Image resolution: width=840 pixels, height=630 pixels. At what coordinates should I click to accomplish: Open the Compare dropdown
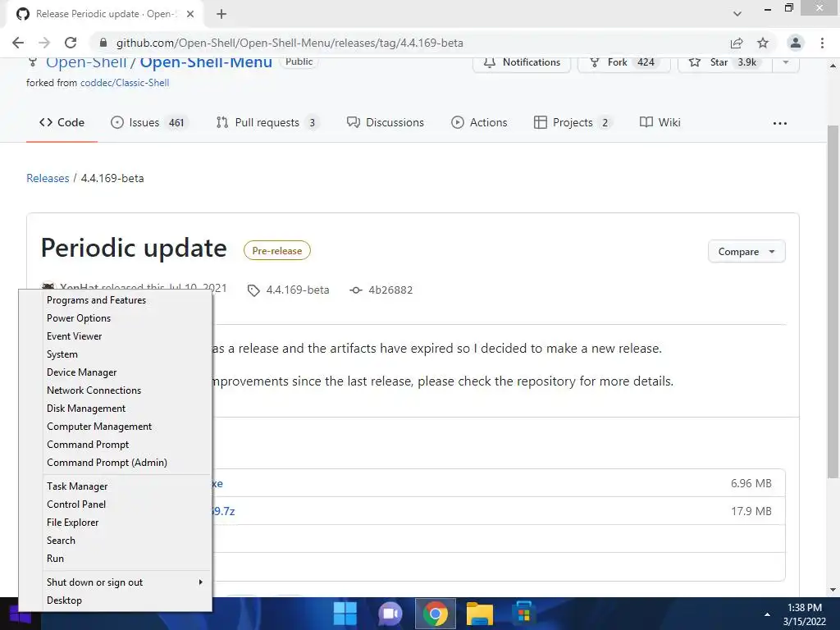click(x=746, y=251)
